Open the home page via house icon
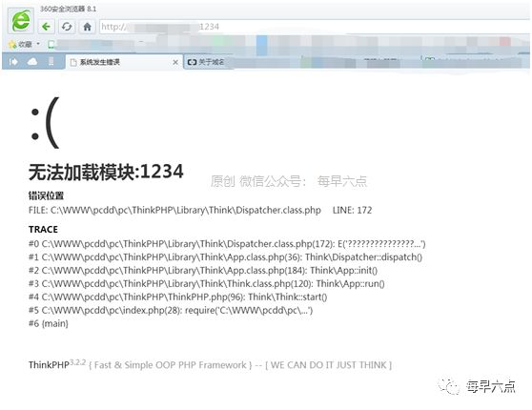The width and height of the screenshot is (532, 410). click(87, 27)
